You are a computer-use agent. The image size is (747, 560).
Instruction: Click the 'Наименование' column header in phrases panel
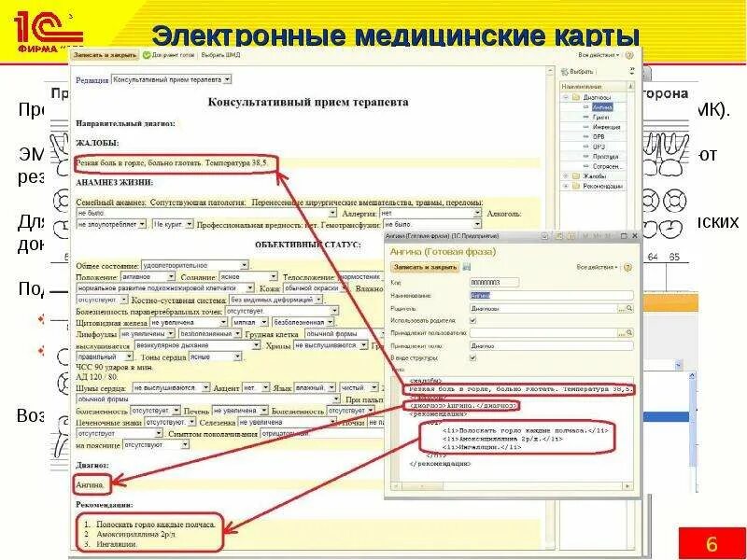click(x=594, y=86)
